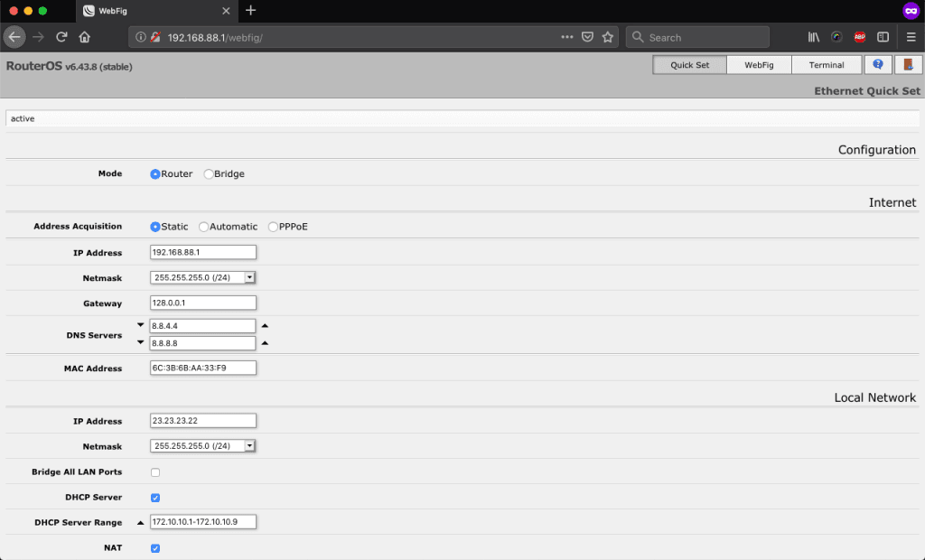The image size is (925, 560).
Task: Click the DNS field containing 8.8.8.8
Action: pyautogui.click(x=202, y=343)
